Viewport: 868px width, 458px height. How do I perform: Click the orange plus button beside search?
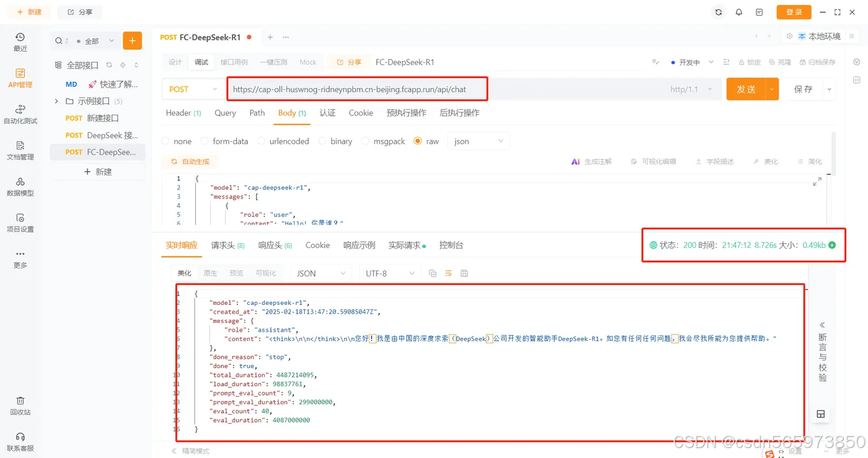point(132,40)
